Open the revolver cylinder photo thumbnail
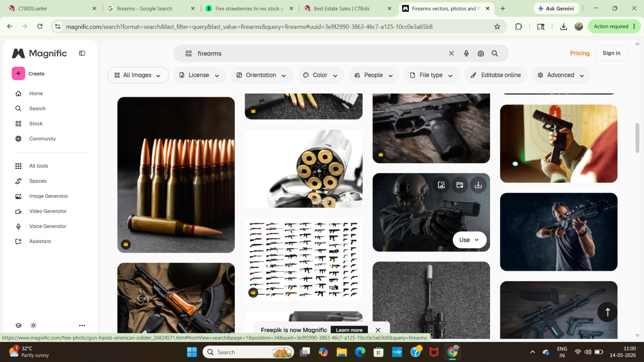Screen dimensions: 644x362 click(303, 169)
